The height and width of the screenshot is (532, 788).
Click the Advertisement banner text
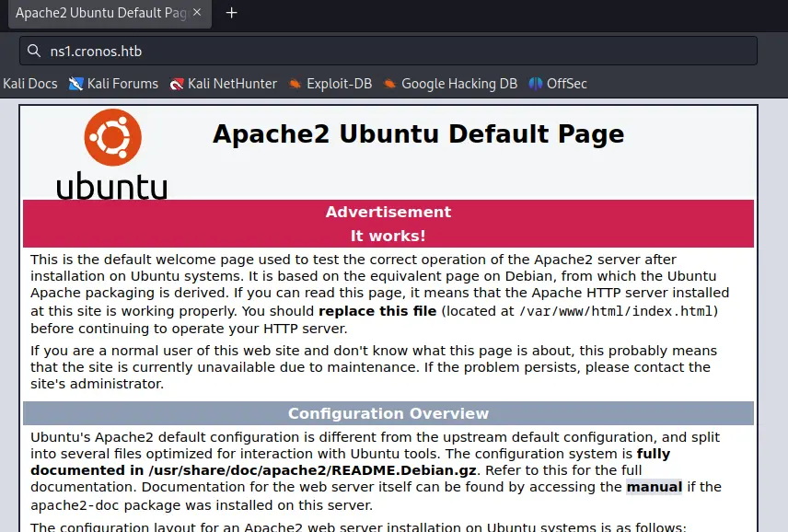click(388, 212)
